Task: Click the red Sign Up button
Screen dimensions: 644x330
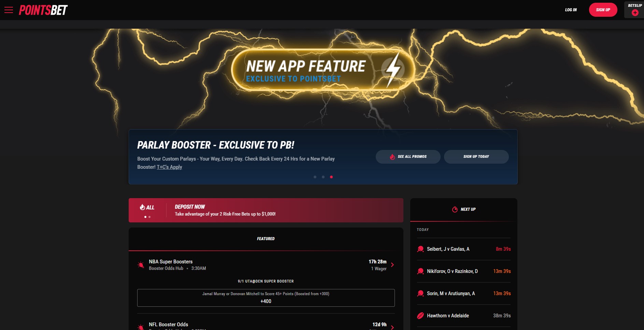Action: pos(603,10)
